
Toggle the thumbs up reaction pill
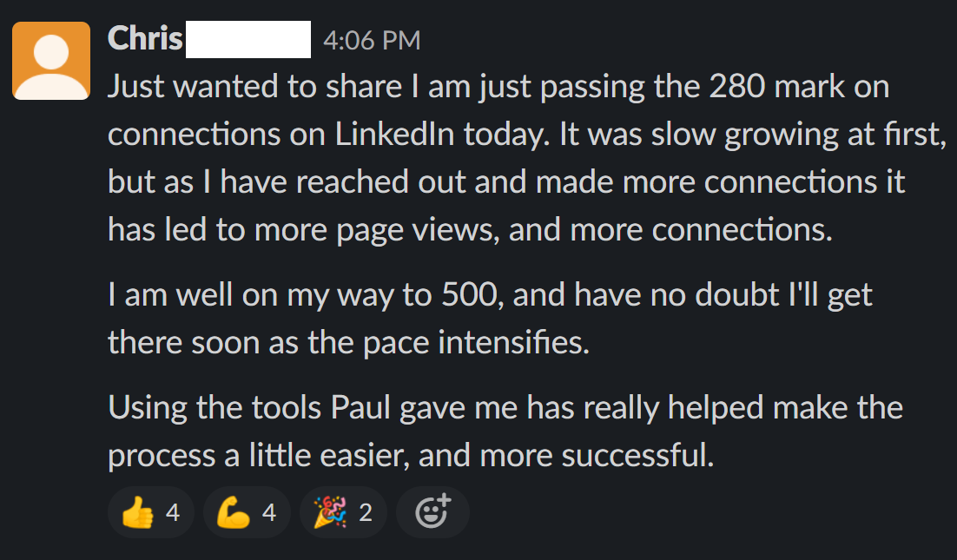(151, 513)
